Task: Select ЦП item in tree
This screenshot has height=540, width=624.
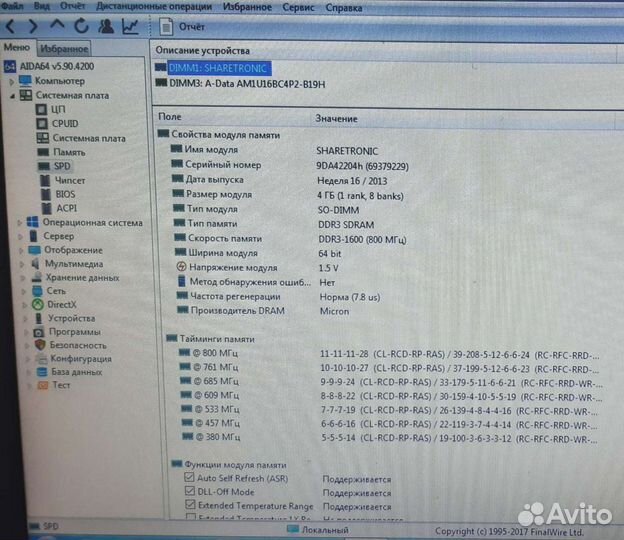Action: (58, 109)
